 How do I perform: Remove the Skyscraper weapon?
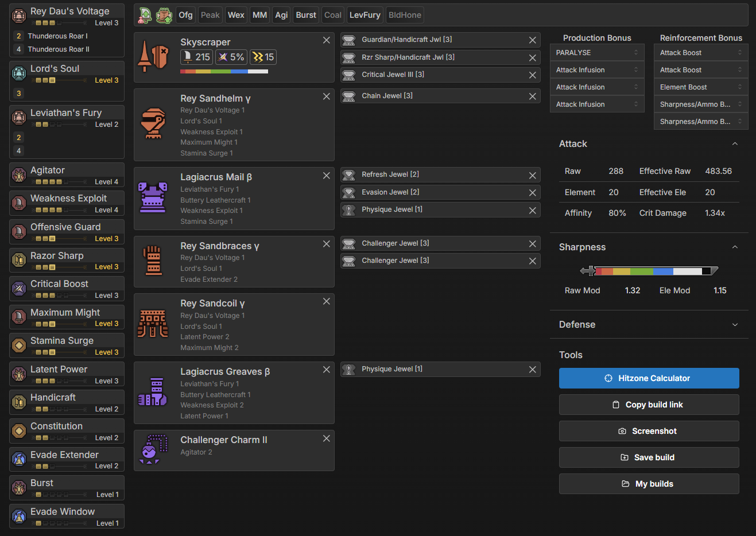click(326, 40)
